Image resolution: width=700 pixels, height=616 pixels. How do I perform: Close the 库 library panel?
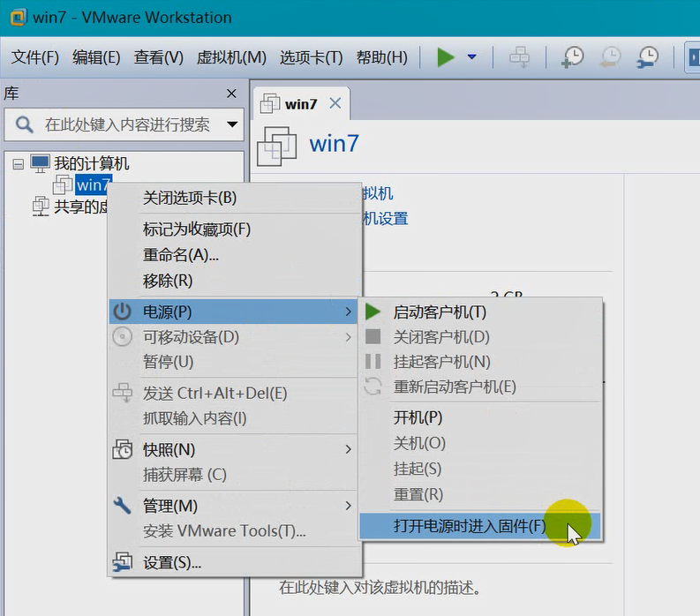[231, 94]
